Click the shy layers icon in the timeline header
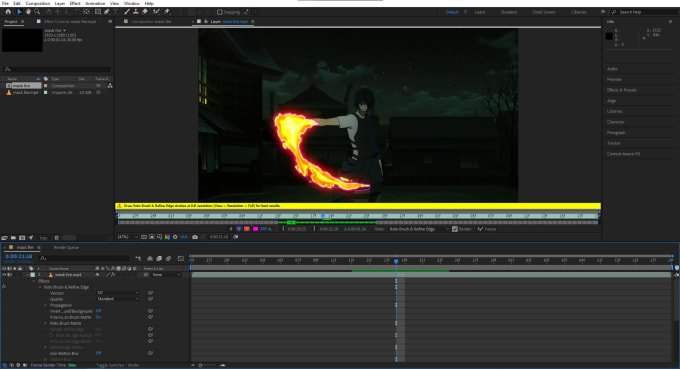 click(x=150, y=258)
